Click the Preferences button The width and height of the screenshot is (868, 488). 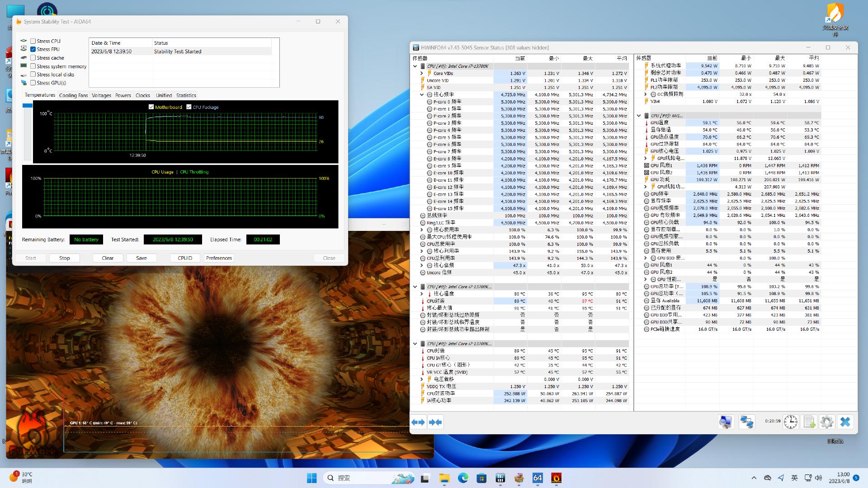tap(219, 258)
